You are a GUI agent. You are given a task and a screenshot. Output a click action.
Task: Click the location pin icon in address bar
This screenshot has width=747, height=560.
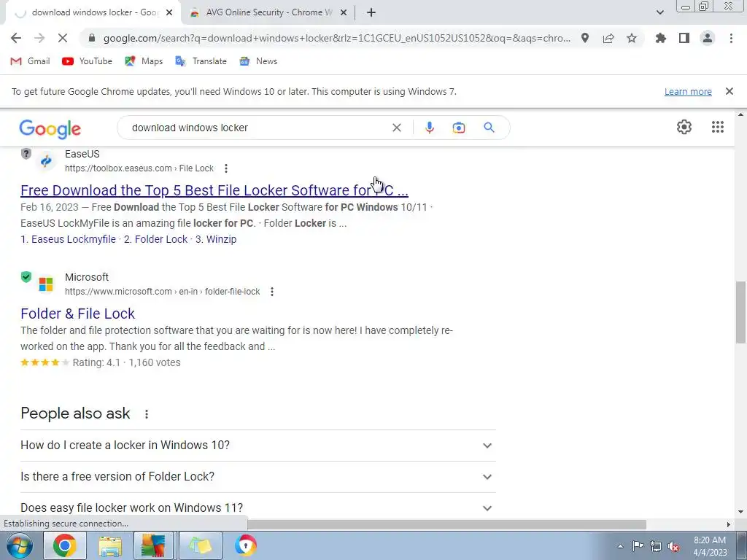click(x=585, y=38)
